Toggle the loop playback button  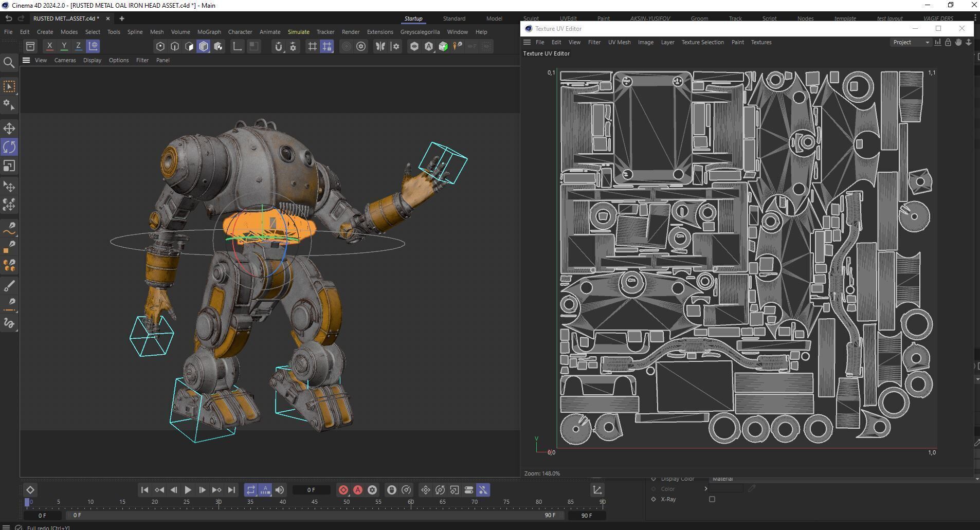tap(250, 490)
